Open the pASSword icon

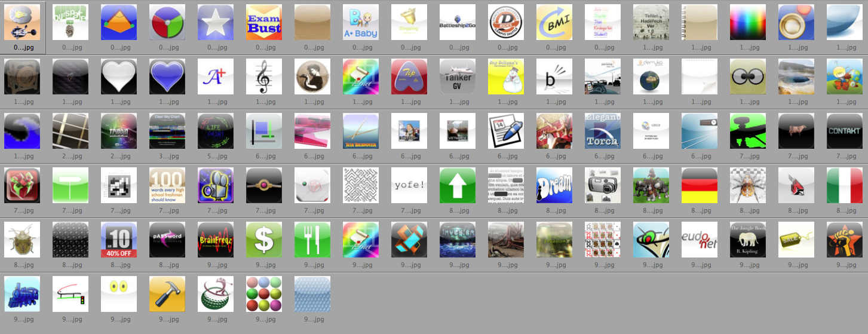pos(167,240)
